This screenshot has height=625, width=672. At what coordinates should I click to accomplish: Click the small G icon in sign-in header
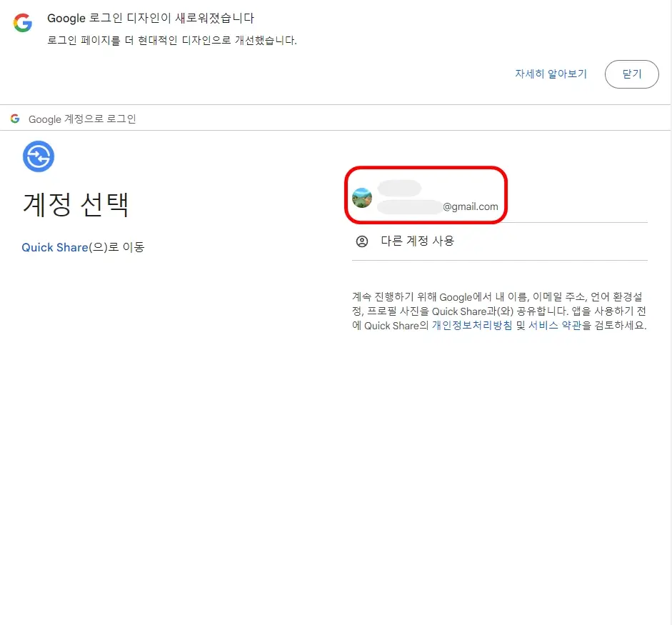click(x=15, y=119)
